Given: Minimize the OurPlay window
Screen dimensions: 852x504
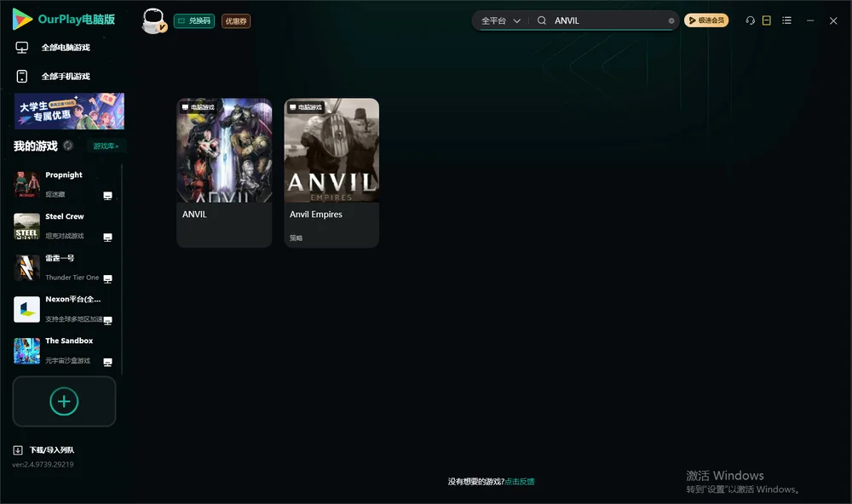Looking at the screenshot, I should [810, 20].
